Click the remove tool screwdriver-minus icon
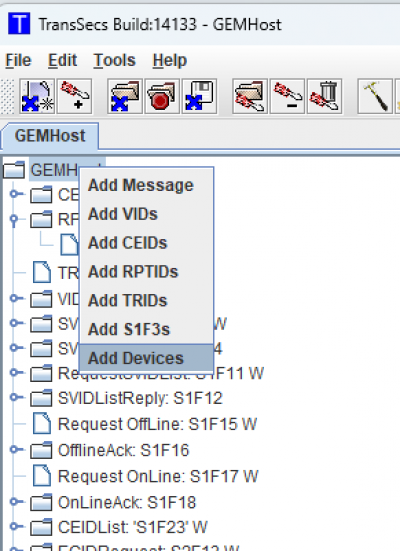Screen dimensions: 400x551 pos(287,97)
